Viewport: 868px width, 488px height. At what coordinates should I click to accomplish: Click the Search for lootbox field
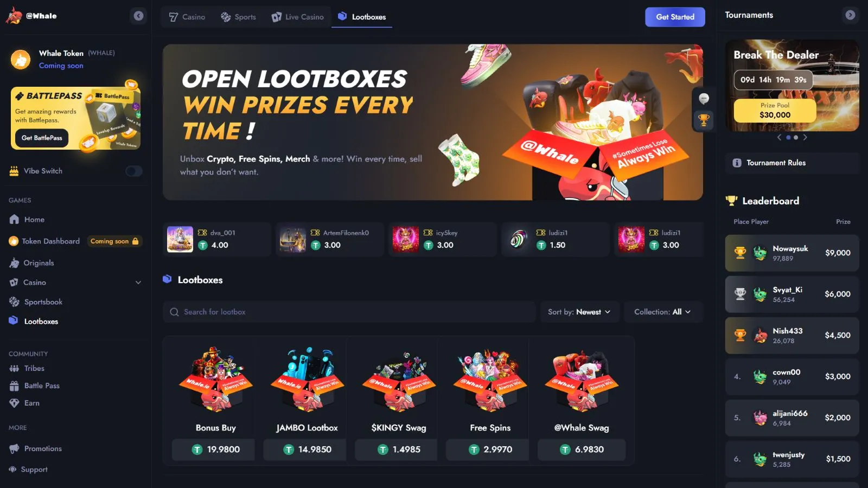(x=349, y=312)
